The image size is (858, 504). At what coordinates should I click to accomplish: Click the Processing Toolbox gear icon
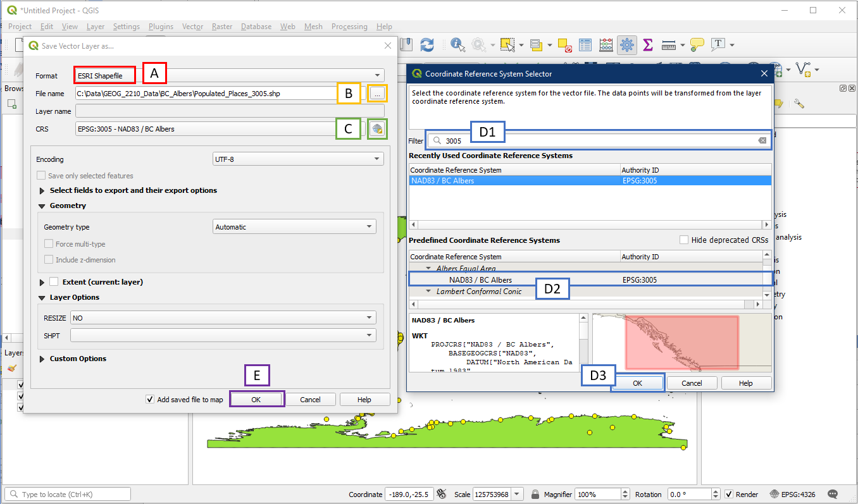[x=627, y=45]
